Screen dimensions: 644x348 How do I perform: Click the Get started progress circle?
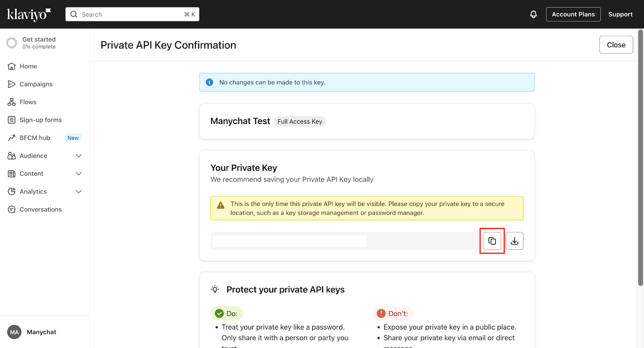pyautogui.click(x=12, y=43)
